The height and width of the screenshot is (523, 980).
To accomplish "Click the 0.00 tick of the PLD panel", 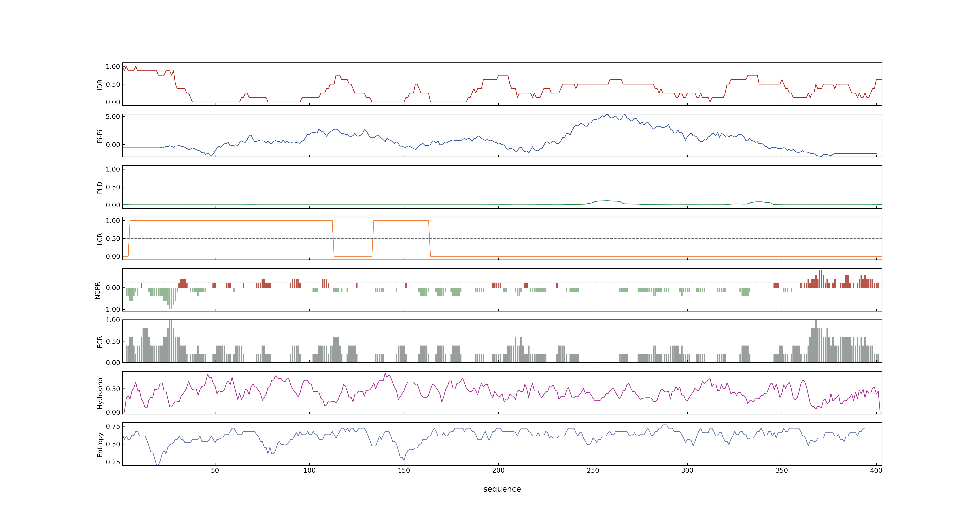I will tap(113, 205).
